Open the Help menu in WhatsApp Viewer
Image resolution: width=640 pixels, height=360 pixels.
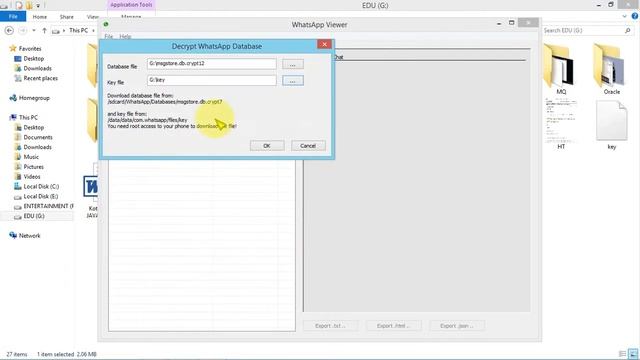125,36
